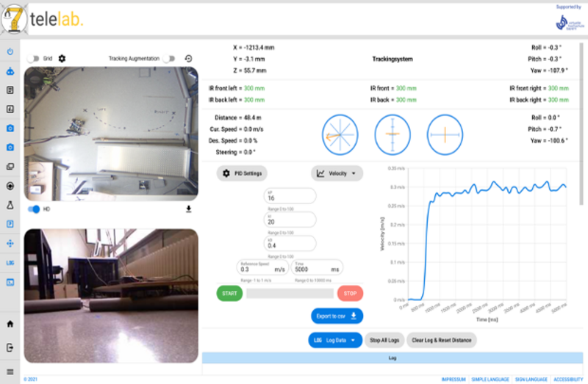Click the Stop All Logs button
Image resolution: width=588 pixels, height=384 pixels.
384,340
